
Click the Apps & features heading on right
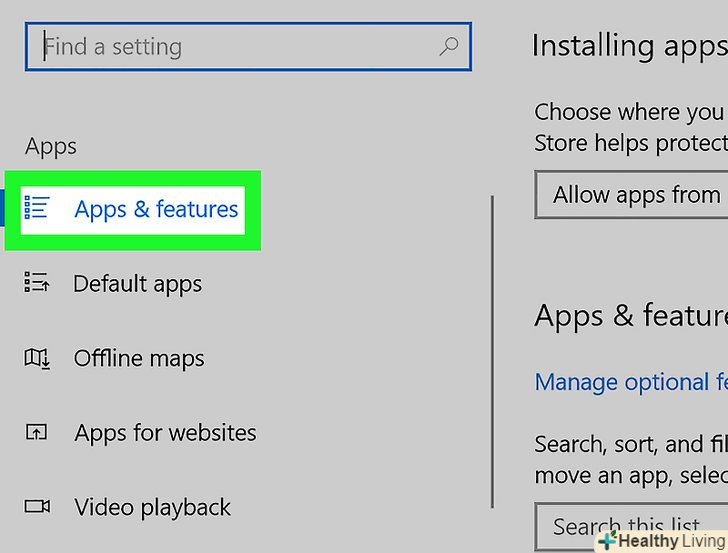tap(630, 315)
